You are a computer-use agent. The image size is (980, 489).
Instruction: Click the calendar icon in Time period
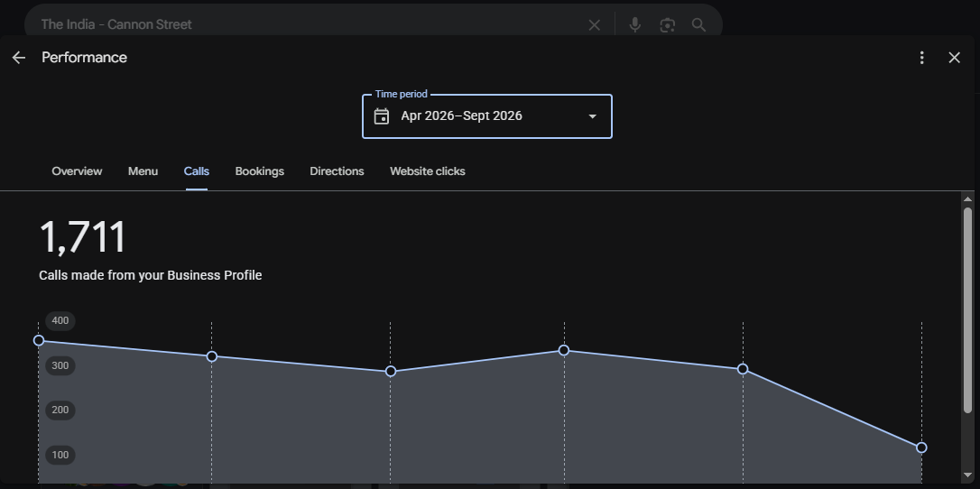click(381, 116)
